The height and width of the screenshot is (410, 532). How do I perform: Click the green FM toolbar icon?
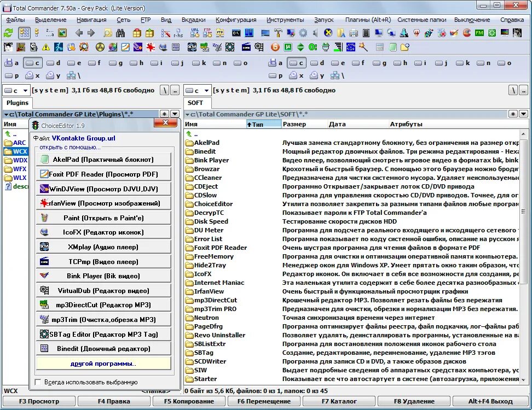pos(479,33)
